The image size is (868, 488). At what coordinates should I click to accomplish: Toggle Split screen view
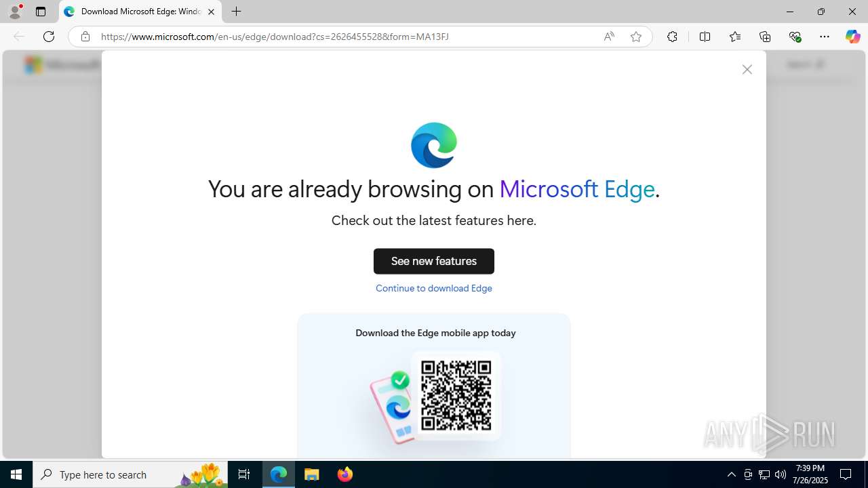click(705, 37)
